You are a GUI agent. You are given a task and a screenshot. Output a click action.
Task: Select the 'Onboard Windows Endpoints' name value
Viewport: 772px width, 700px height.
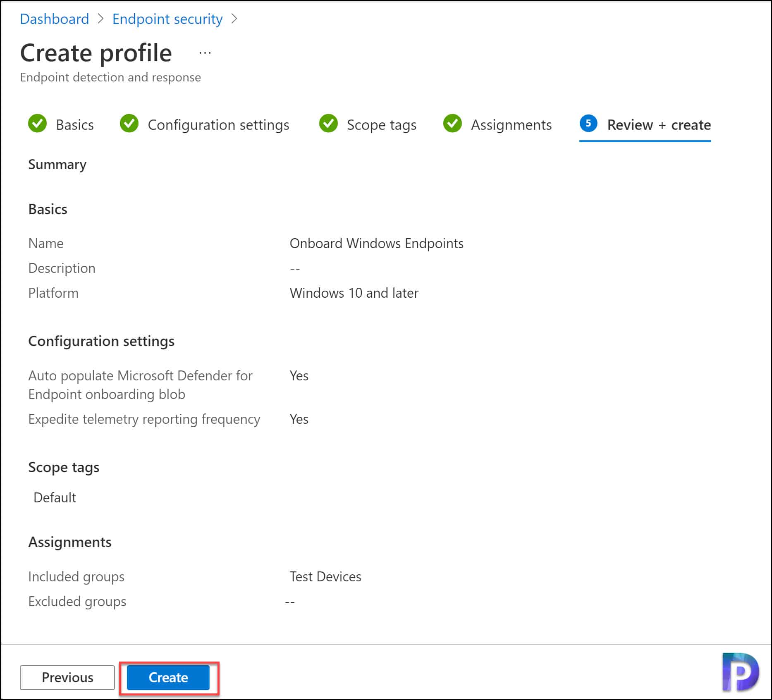click(x=377, y=244)
